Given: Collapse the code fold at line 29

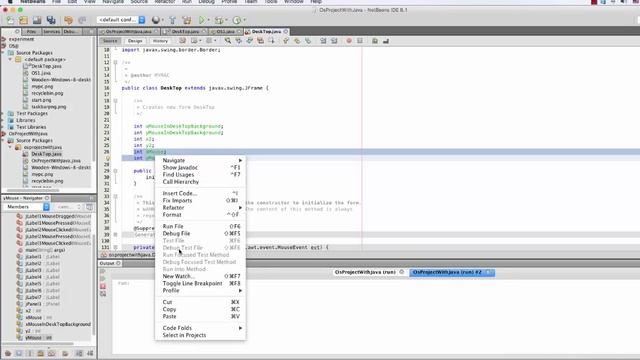Looking at the screenshot, I should click(x=116, y=171).
